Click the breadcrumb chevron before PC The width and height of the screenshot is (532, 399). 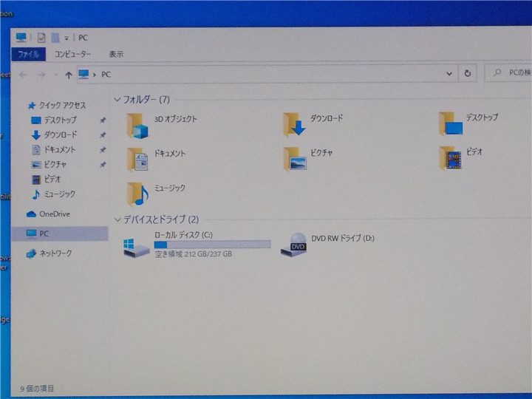coord(95,75)
